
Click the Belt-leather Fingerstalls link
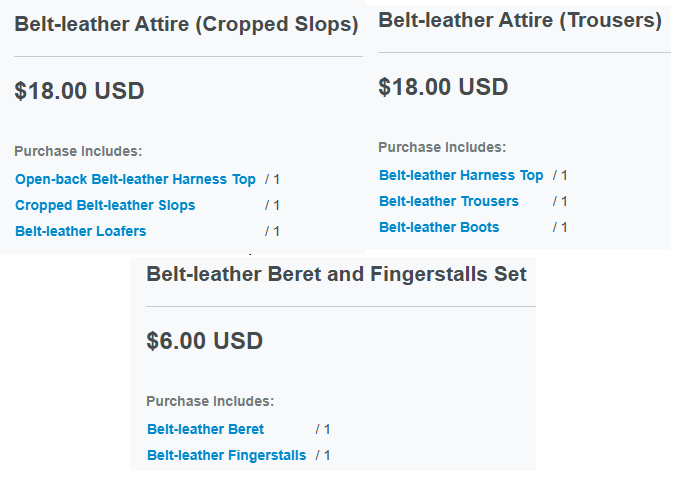[x=227, y=455]
